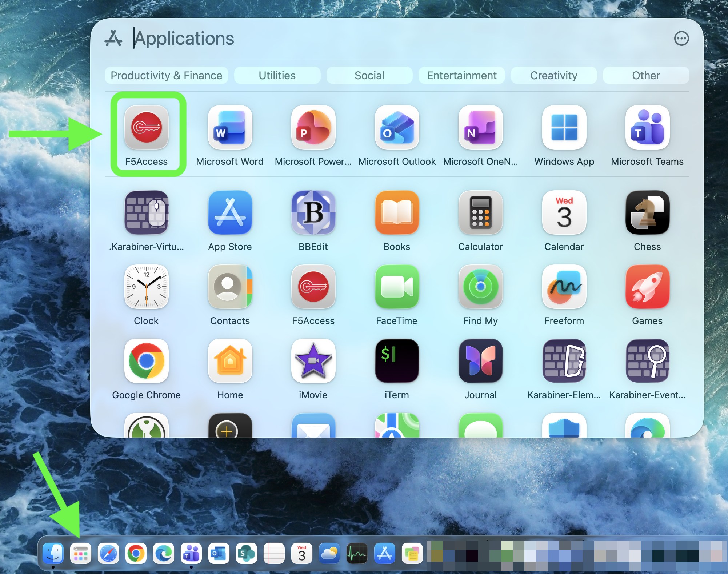
Task: Launch Chrome from the Dock
Action: click(136, 553)
